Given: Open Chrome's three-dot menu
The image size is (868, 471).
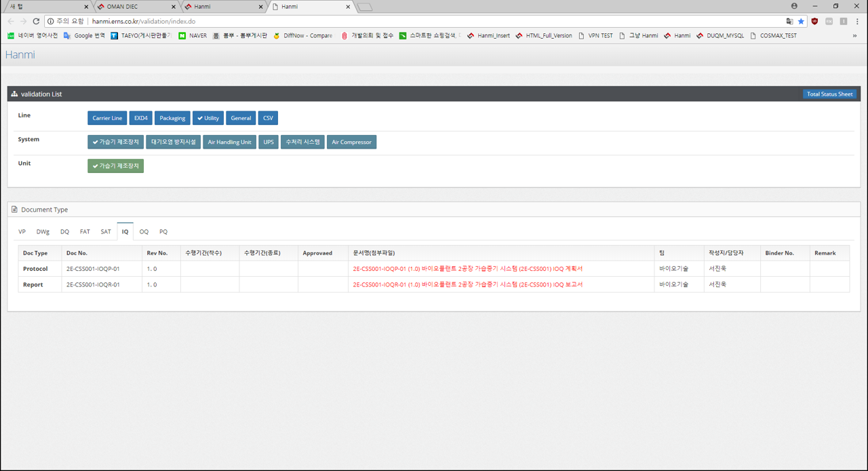Looking at the screenshot, I should 857,21.
